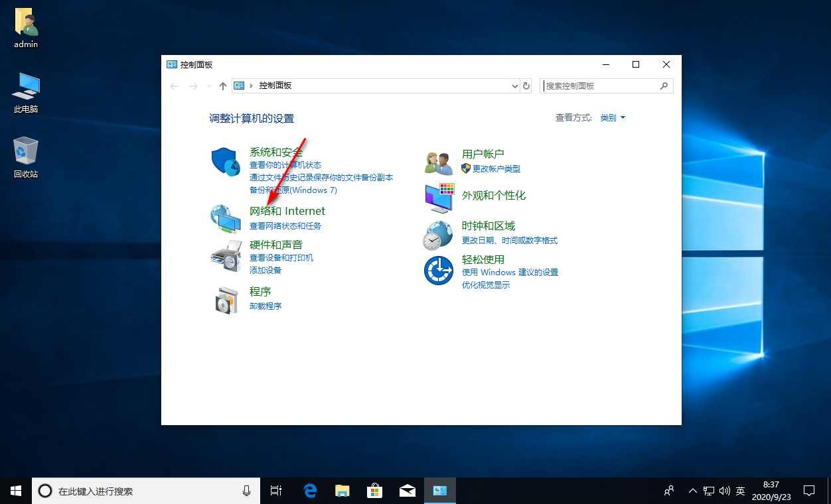Viewport: 831px width, 504px height.
Task: Click the 搜索控制面板 search box
Action: coord(601,86)
